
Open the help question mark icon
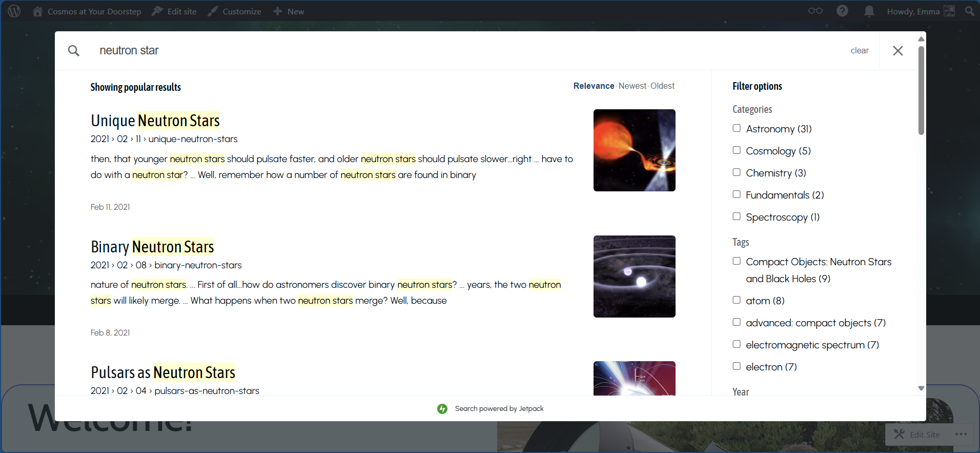click(842, 11)
